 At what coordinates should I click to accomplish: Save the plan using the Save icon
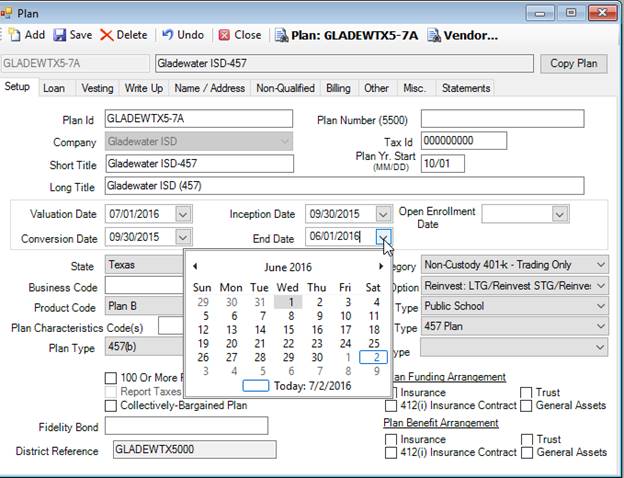[x=60, y=35]
